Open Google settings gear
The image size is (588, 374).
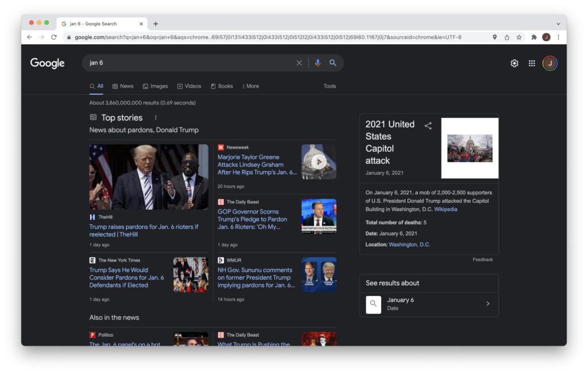click(514, 63)
